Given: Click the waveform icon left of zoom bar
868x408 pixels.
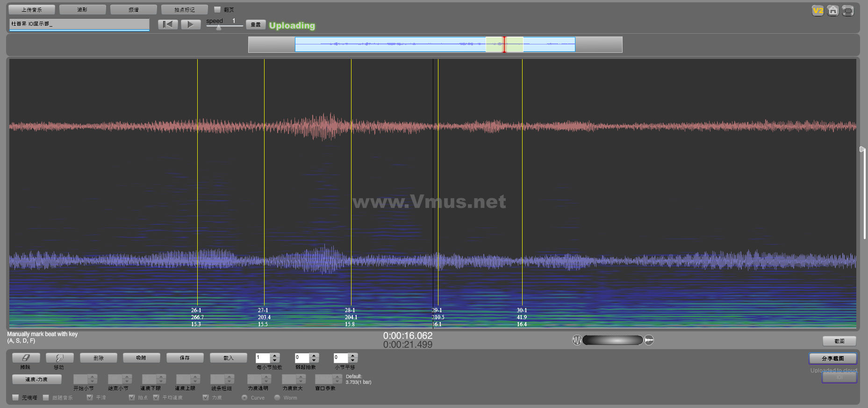Looking at the screenshot, I should 577,340.
